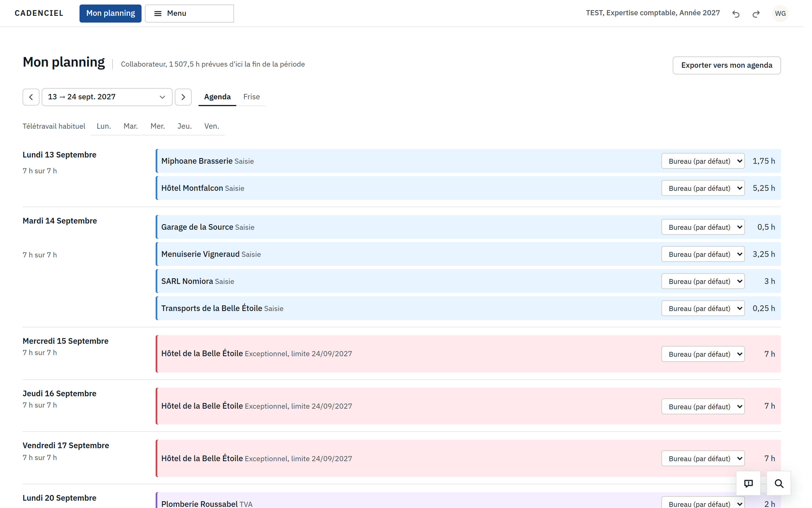Go to previous period with left chevron
This screenshot has width=812, height=508.
[31, 97]
